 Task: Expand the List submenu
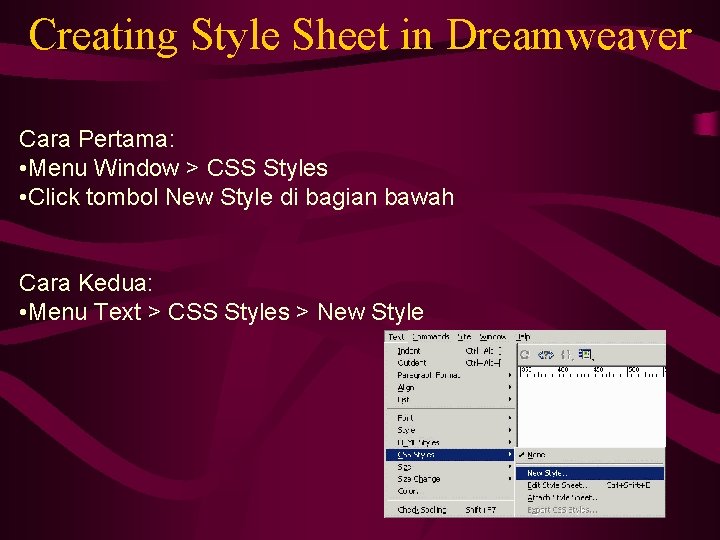tap(450, 399)
